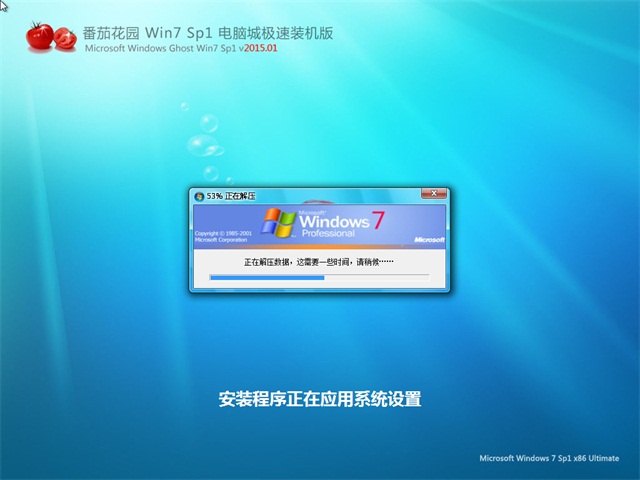Click the Copyright 1985-2001 notice
The image size is (640, 480).
pos(218,234)
